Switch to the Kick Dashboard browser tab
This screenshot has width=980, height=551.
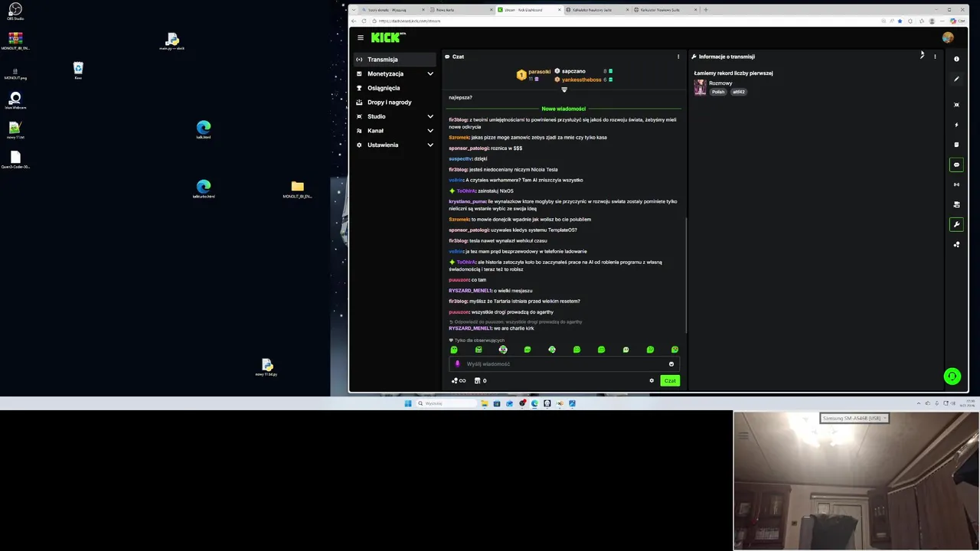(528, 10)
